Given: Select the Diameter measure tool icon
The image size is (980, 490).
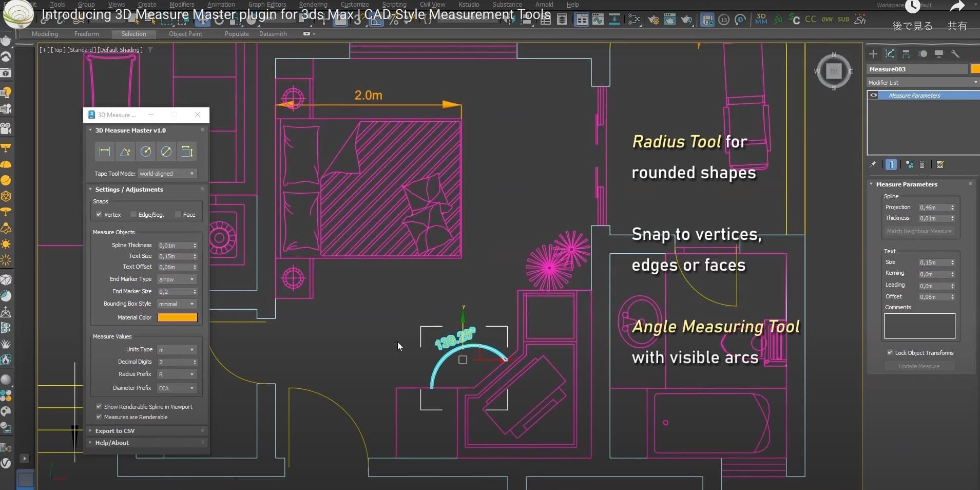Looking at the screenshot, I should (x=166, y=152).
